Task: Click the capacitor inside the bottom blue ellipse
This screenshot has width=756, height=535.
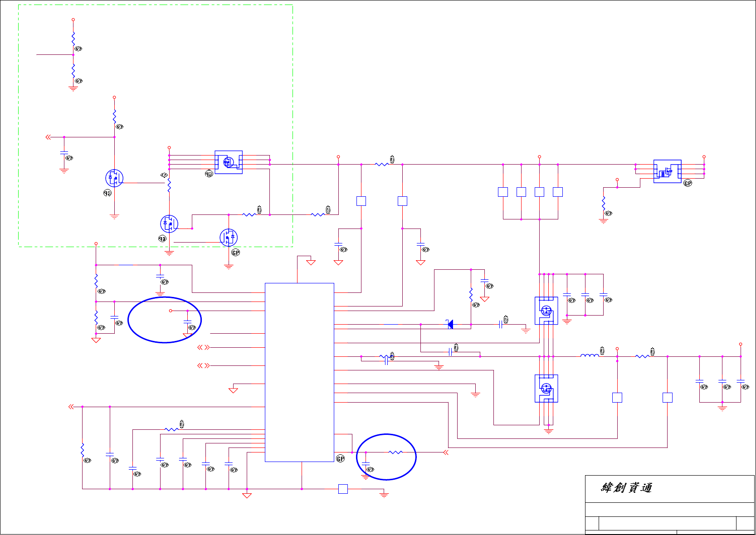Action: point(366,463)
